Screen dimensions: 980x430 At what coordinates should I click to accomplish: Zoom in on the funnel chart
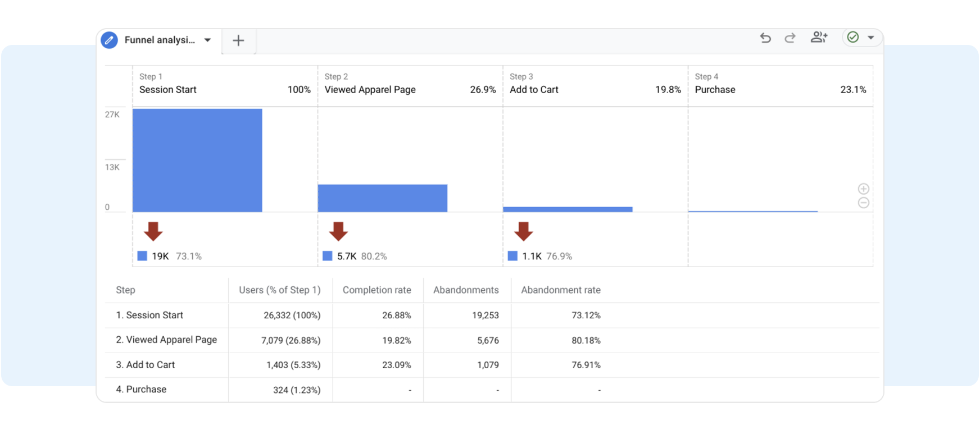tap(863, 189)
